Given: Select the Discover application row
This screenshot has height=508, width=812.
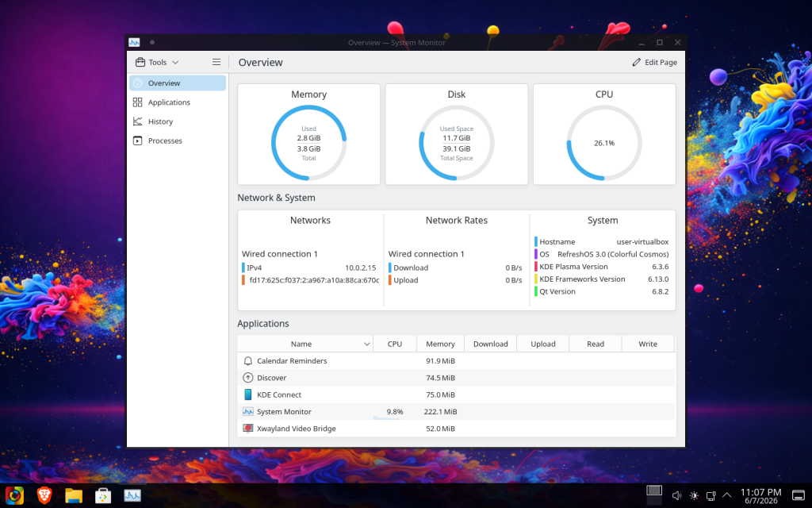Looking at the screenshot, I should 456,378.
